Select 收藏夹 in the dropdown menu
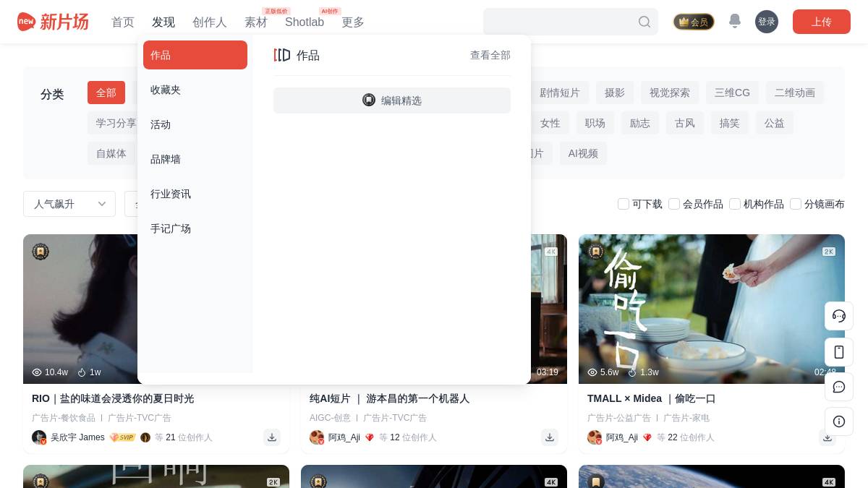The height and width of the screenshot is (488, 868). click(195, 90)
